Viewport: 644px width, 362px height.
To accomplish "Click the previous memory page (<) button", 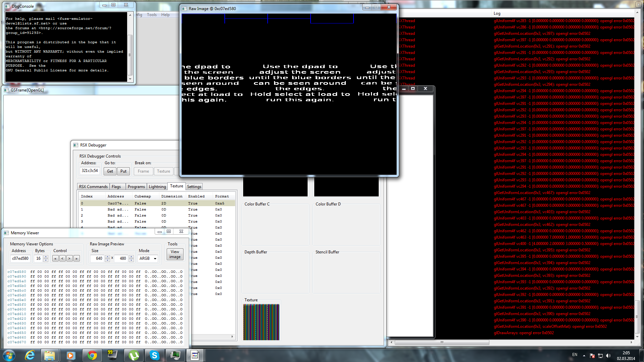I will [62, 258].
